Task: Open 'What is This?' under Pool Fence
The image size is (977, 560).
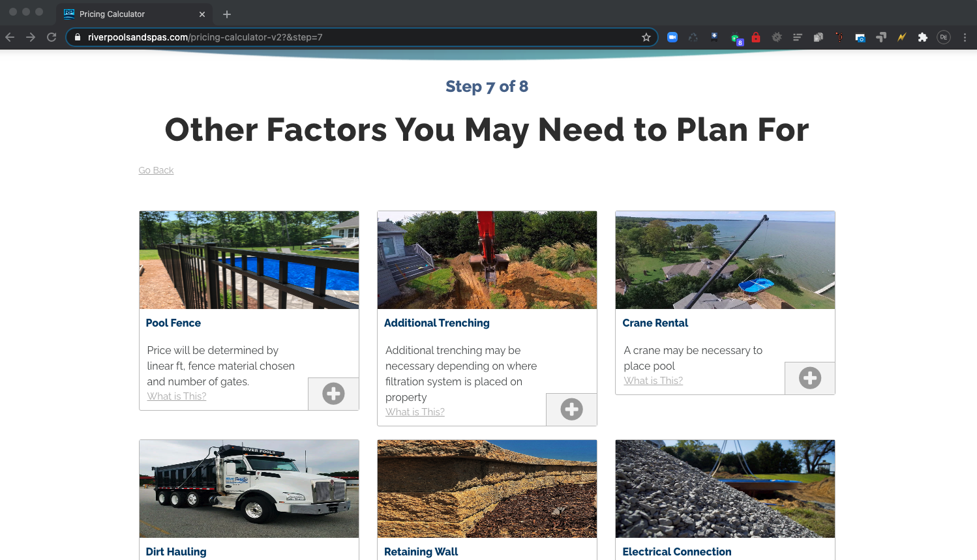Action: 177,396
